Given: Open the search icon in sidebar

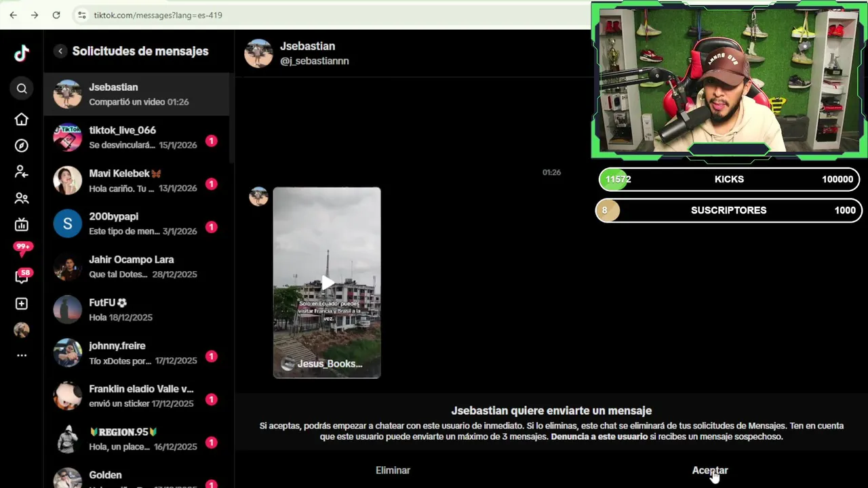Looking at the screenshot, I should pyautogui.click(x=22, y=88).
